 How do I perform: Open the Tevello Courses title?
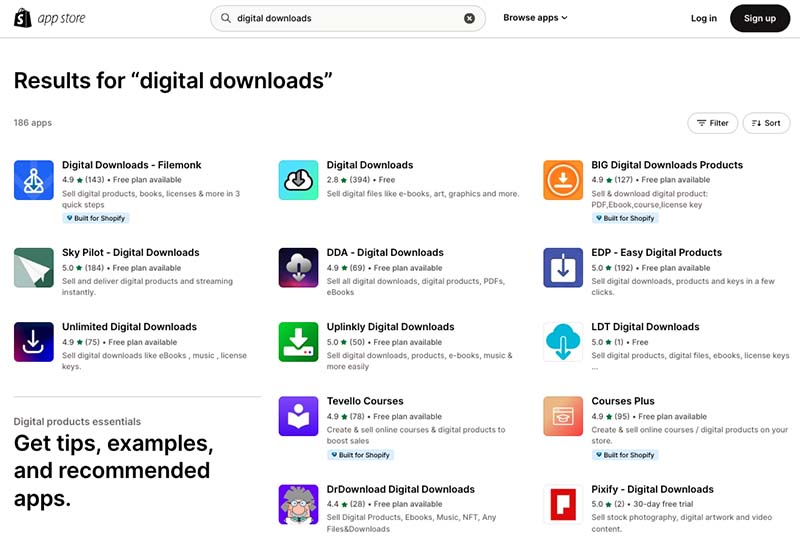click(x=365, y=401)
